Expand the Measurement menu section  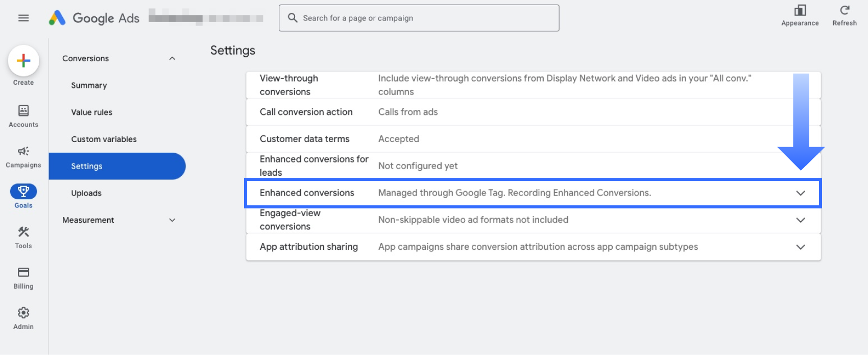pos(172,220)
